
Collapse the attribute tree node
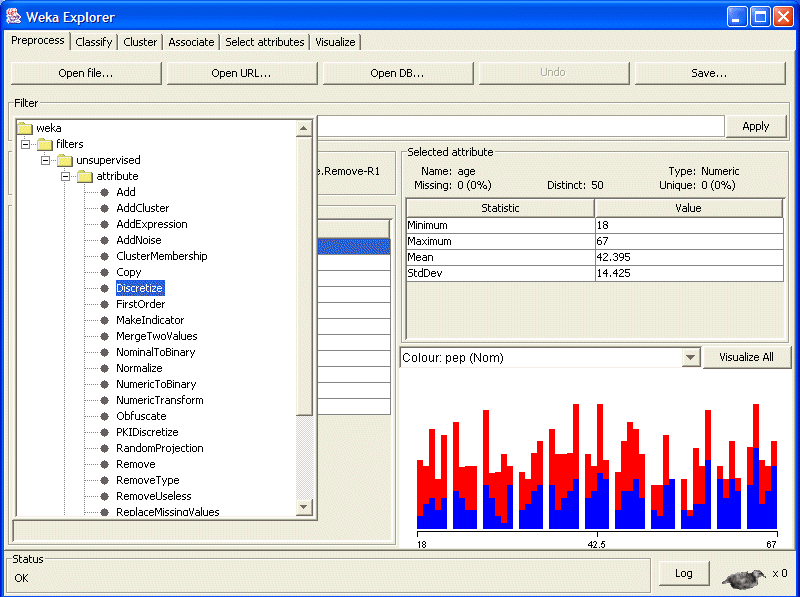(x=65, y=176)
